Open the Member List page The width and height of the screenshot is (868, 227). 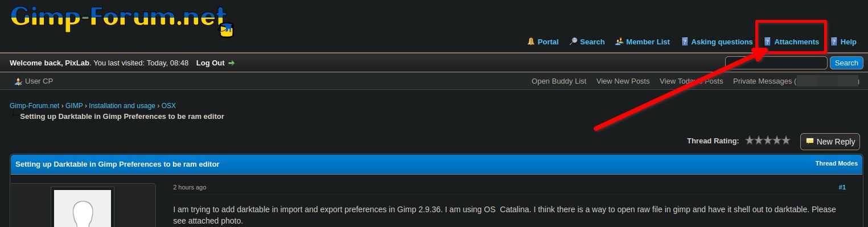coord(648,42)
